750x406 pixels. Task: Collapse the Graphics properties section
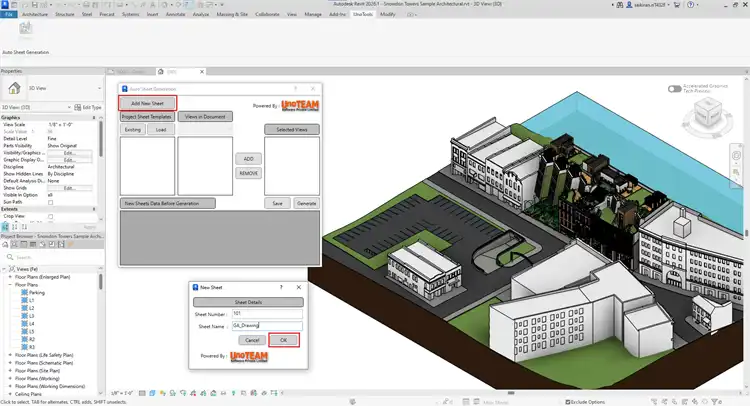click(x=94, y=118)
